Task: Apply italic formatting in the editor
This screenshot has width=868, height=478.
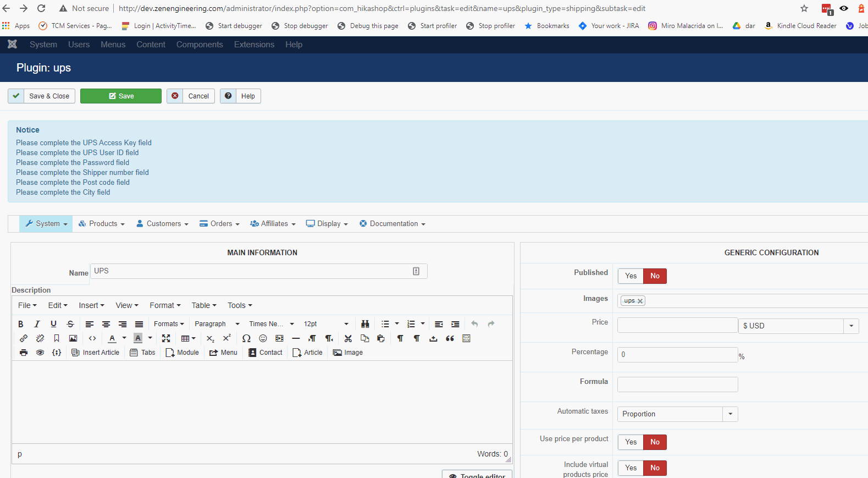Action: 37,324
